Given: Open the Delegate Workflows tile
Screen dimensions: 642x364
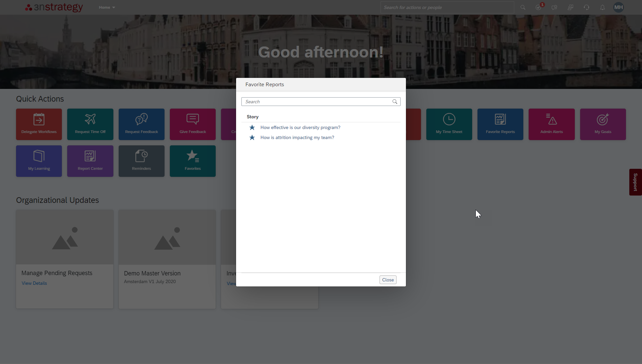Looking at the screenshot, I should (x=39, y=124).
